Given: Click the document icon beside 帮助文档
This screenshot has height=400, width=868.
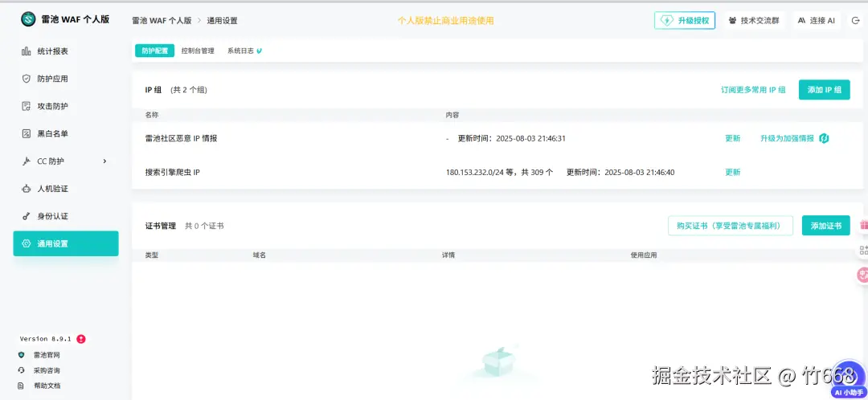Looking at the screenshot, I should (x=21, y=386).
